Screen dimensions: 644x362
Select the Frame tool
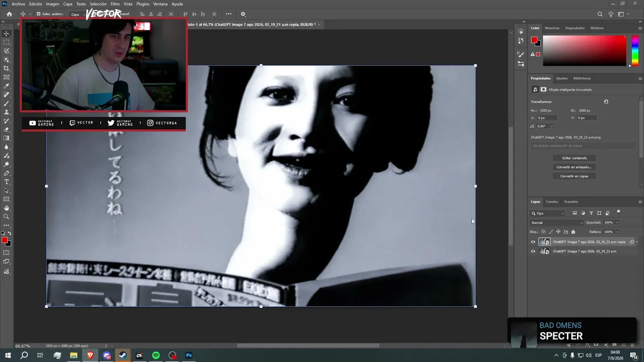[7, 77]
